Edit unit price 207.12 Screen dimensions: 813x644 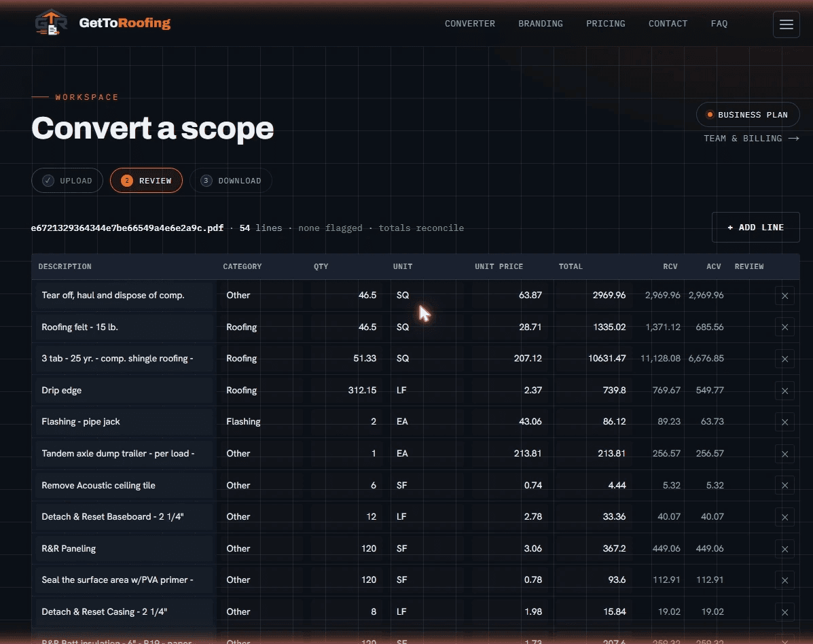tap(509, 358)
